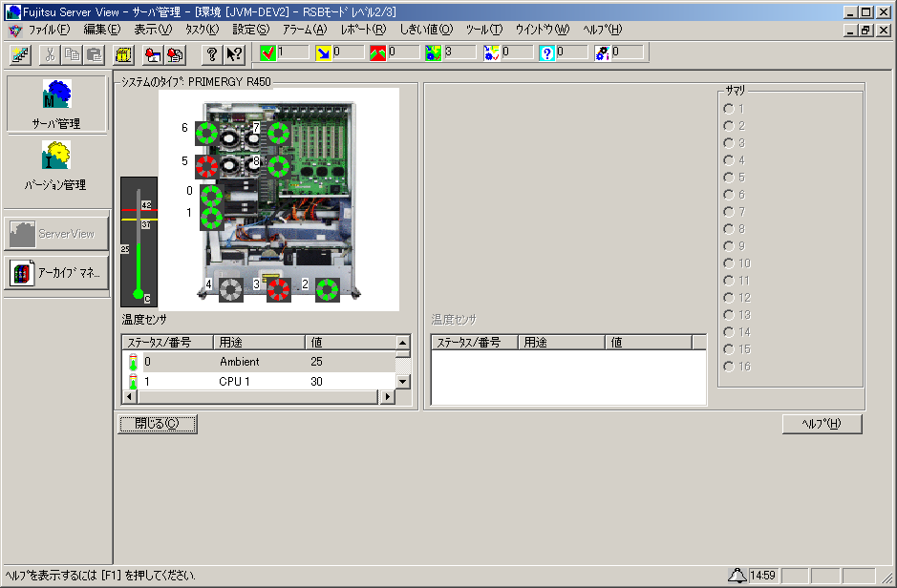The height and width of the screenshot is (588, 897).
Task: Select the Ambient sensor row
Action: coord(259,362)
